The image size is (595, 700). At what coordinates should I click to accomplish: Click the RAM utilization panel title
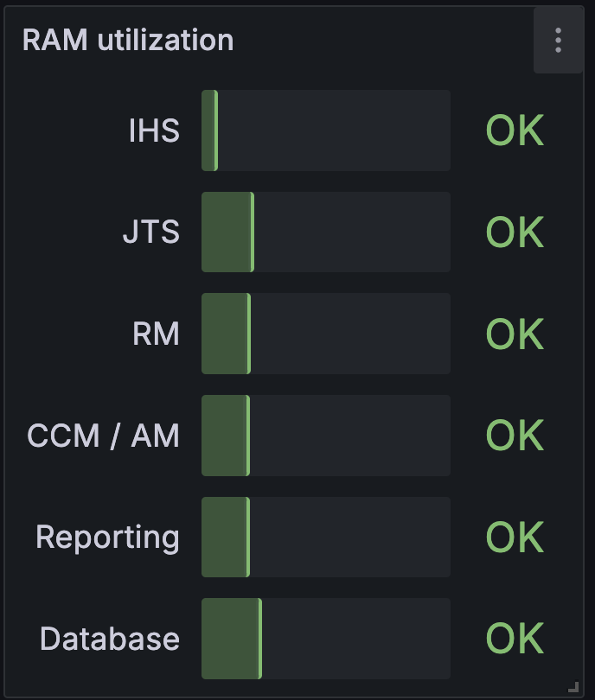pos(128,40)
